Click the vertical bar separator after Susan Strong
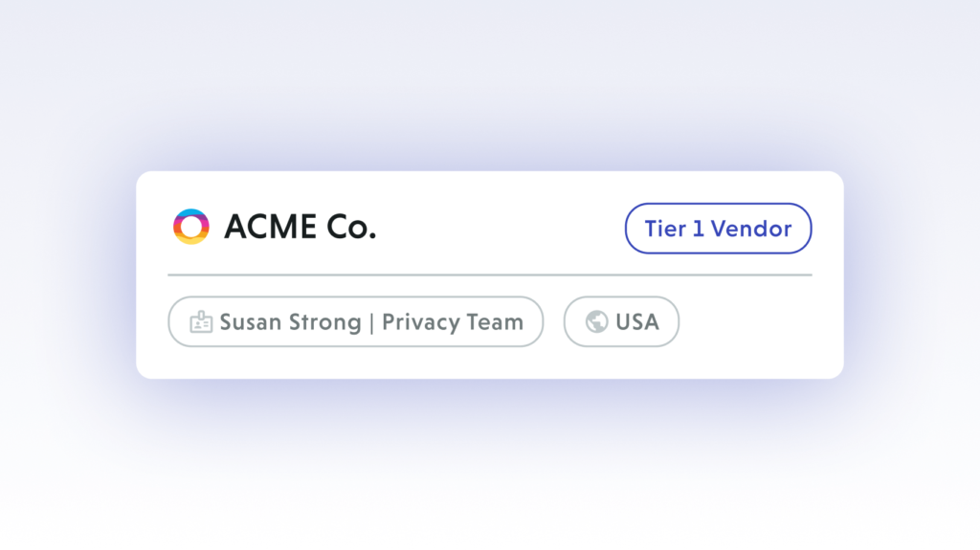The image size is (980, 550). (371, 322)
